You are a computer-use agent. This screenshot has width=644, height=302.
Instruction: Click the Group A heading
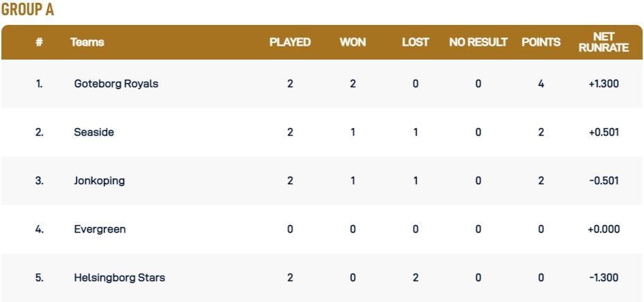28,10
